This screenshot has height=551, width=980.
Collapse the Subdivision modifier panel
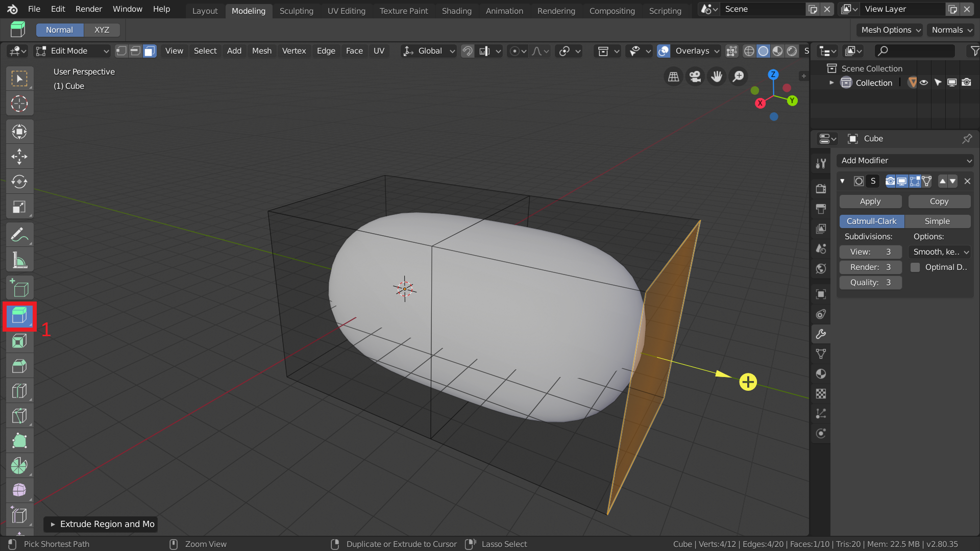point(842,181)
